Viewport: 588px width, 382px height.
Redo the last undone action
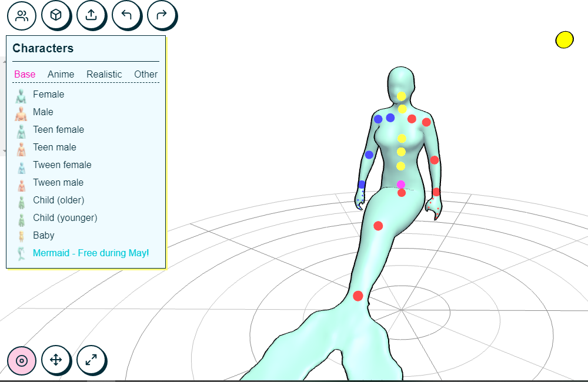(x=162, y=15)
